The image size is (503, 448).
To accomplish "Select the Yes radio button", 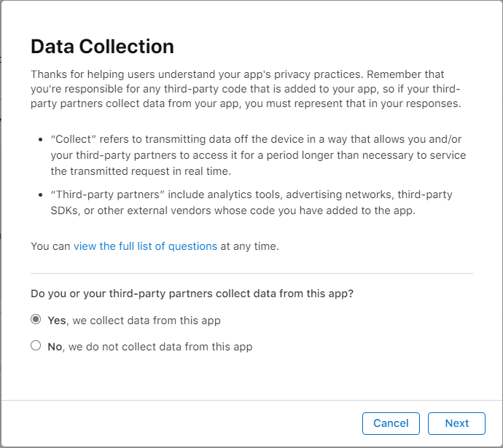I will (x=36, y=320).
